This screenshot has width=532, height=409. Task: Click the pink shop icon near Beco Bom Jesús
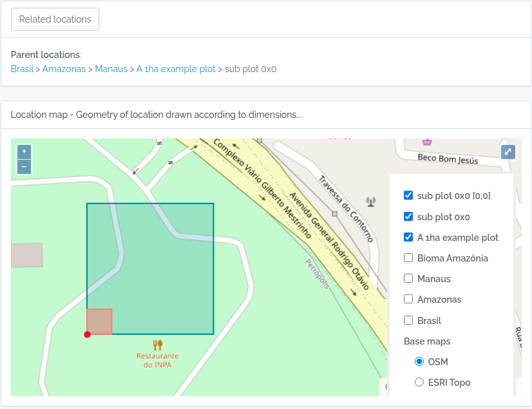426,141
